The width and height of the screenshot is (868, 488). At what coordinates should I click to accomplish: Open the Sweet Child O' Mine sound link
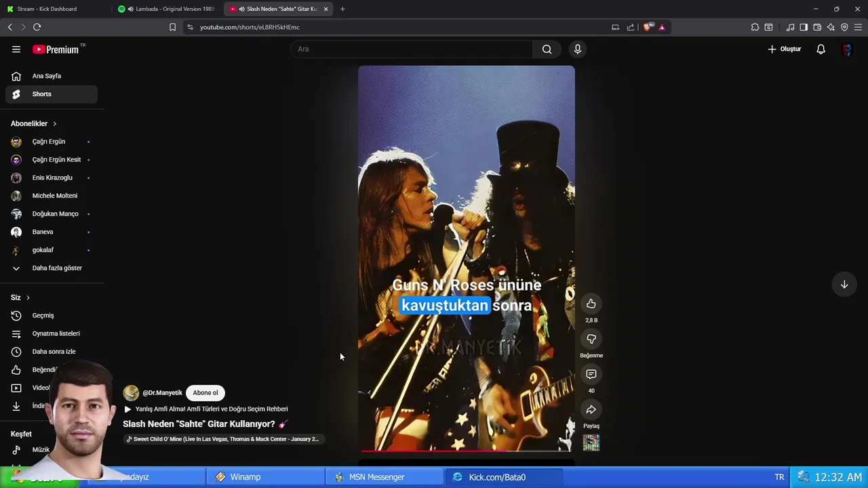tap(224, 439)
